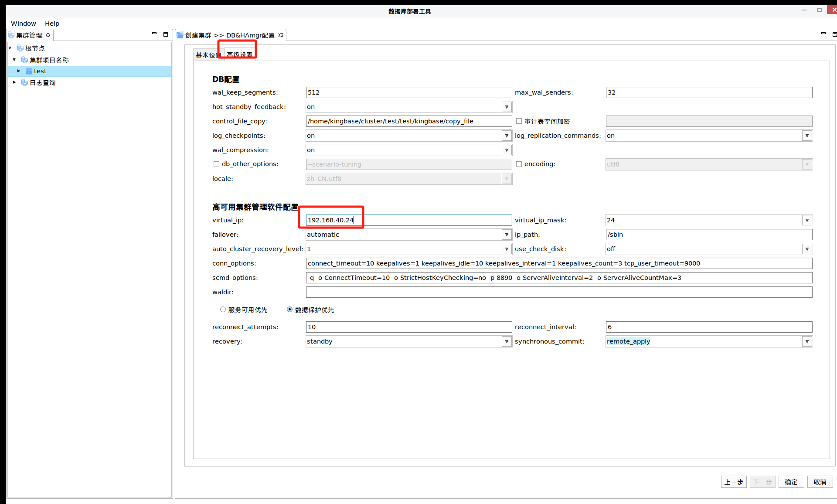Click the test cluster node icon
Viewport: 837px width, 504px height.
point(29,71)
